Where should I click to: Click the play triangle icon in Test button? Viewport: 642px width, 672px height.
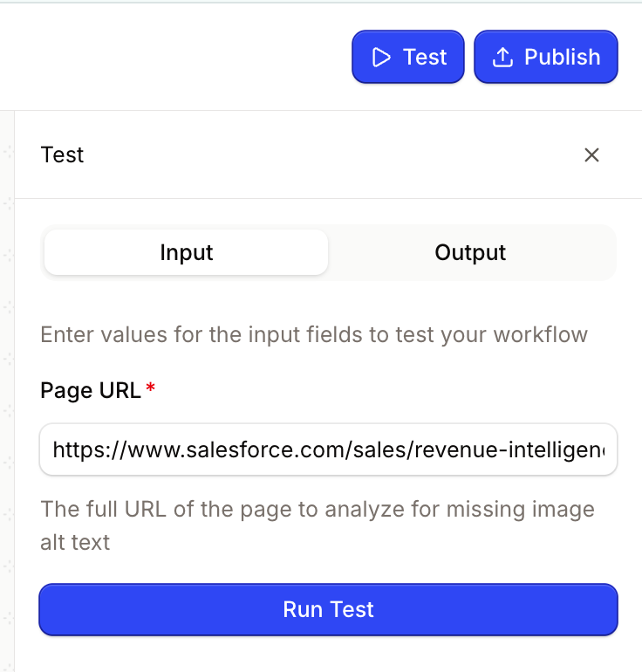point(380,57)
